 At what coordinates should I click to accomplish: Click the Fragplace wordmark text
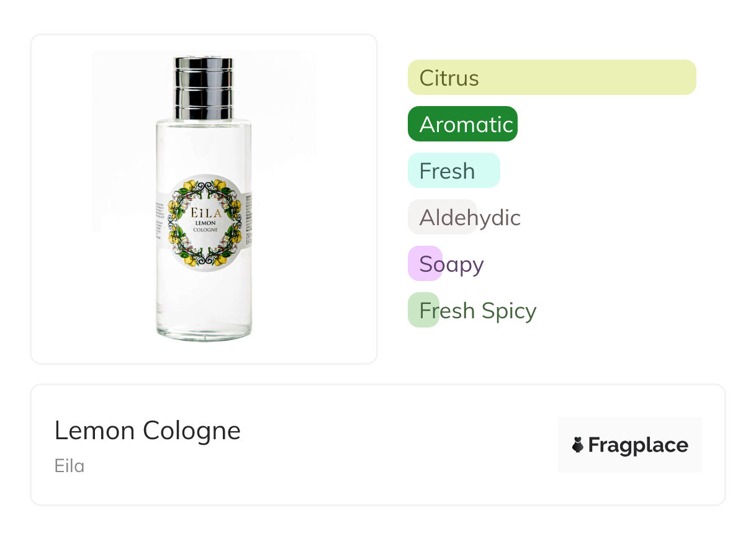pyautogui.click(x=638, y=445)
